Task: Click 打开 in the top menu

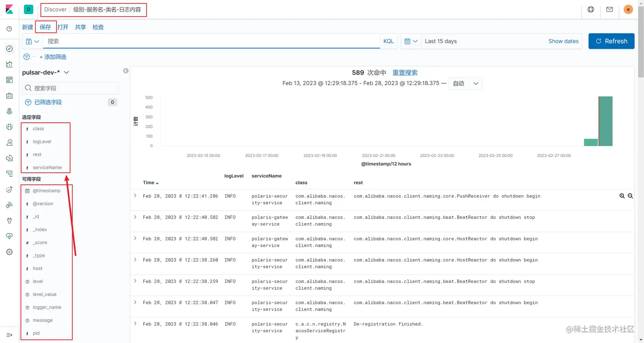Action: point(63,27)
